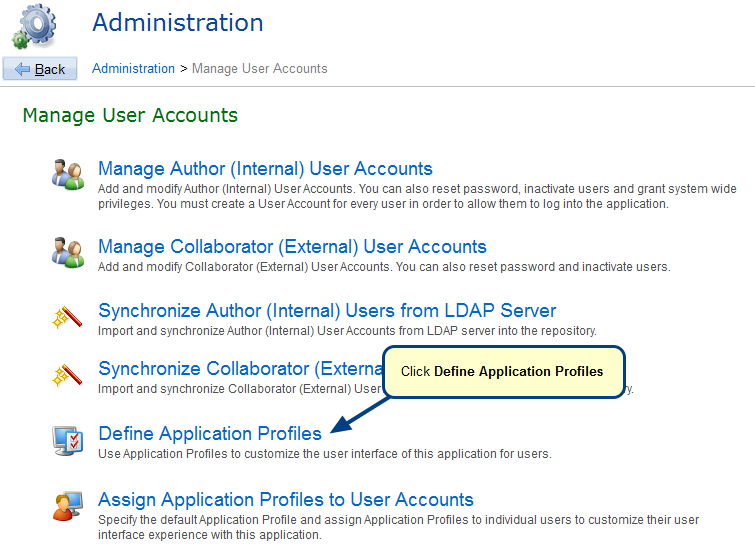The width and height of the screenshot is (755, 552).
Task: Open Synchronize Author Users from LDAP Server
Action: tap(327, 311)
